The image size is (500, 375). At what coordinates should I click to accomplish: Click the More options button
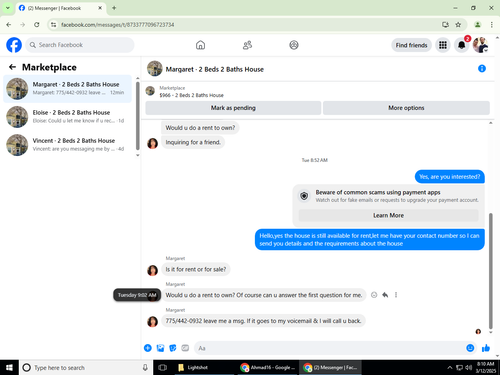(x=406, y=108)
